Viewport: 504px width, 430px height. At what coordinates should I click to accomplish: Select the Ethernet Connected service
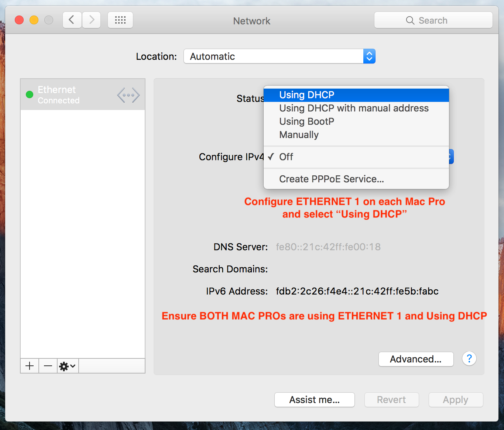click(83, 95)
